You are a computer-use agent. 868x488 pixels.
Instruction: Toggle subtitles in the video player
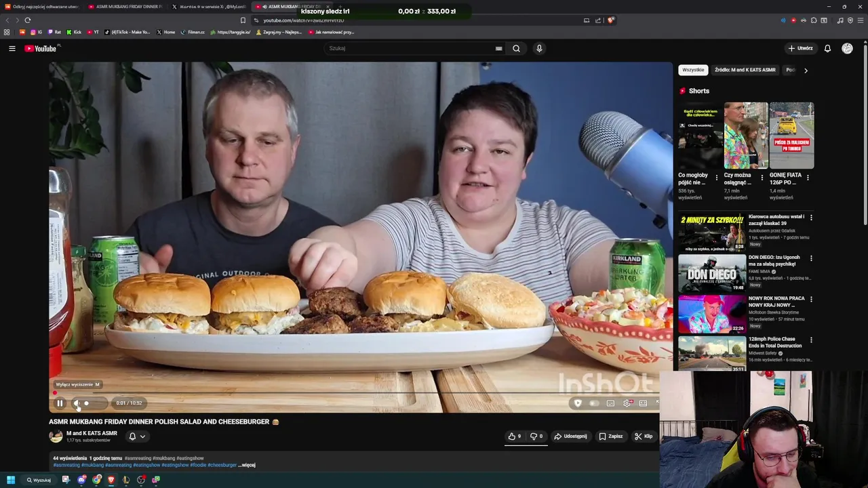(x=610, y=403)
